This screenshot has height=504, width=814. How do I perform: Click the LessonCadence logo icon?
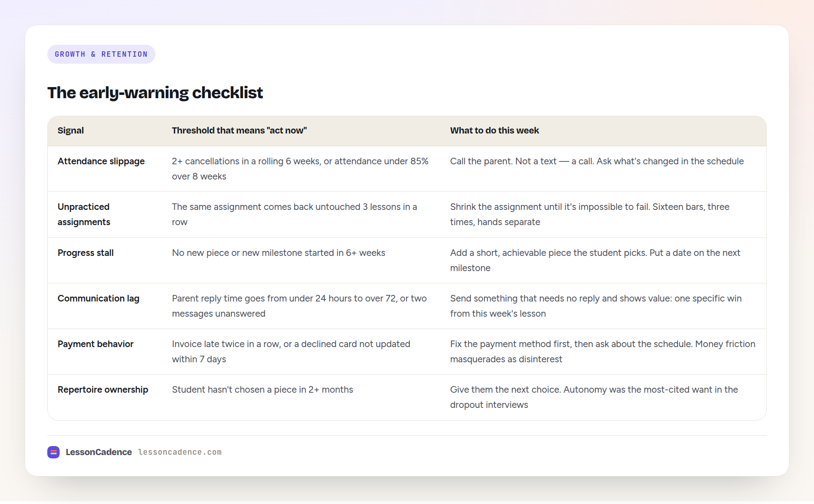pos(53,452)
